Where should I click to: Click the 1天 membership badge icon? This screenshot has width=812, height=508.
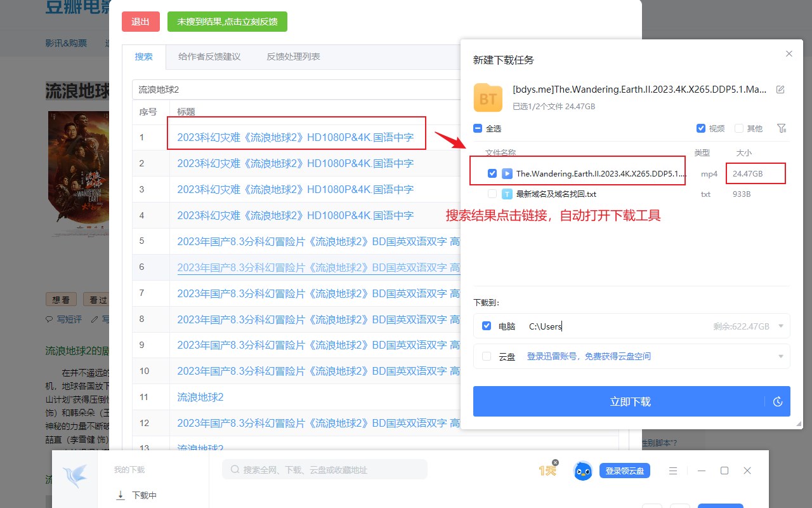click(x=547, y=471)
